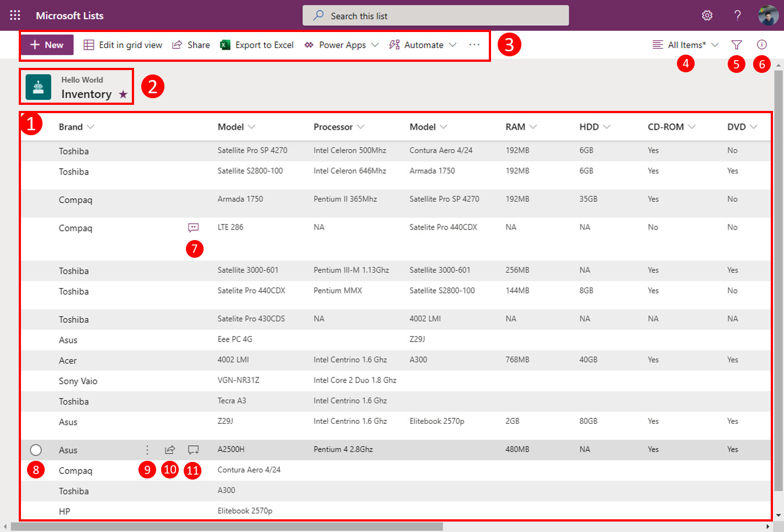Open the RAM column header menu
The width and height of the screenshot is (784, 532).
(521, 127)
